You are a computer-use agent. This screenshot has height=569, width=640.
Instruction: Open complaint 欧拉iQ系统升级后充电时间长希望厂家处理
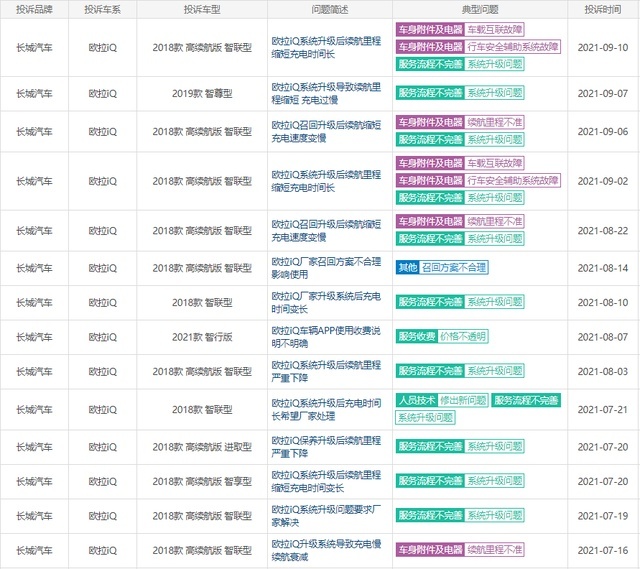(x=326, y=409)
